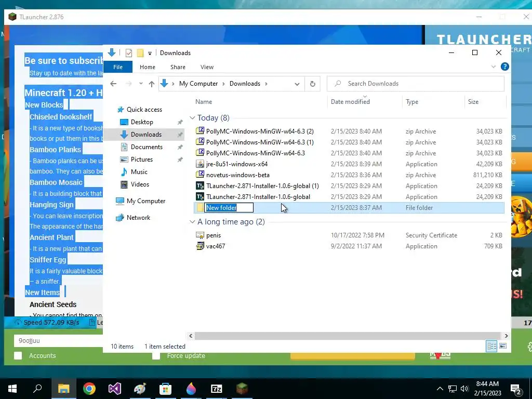532x399 pixels.
Task: Expand the ribbon with the chevron
Action: 494,67
